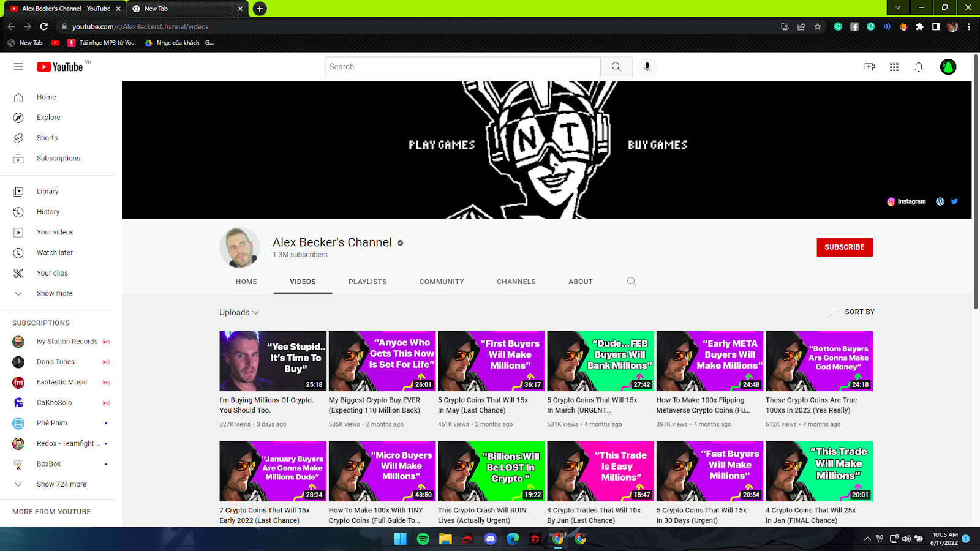Open the About tab
Screen dimensions: 980x551
click(581, 282)
